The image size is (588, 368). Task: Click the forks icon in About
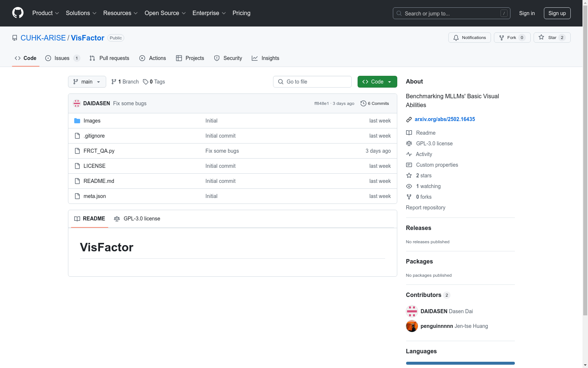[x=409, y=197]
